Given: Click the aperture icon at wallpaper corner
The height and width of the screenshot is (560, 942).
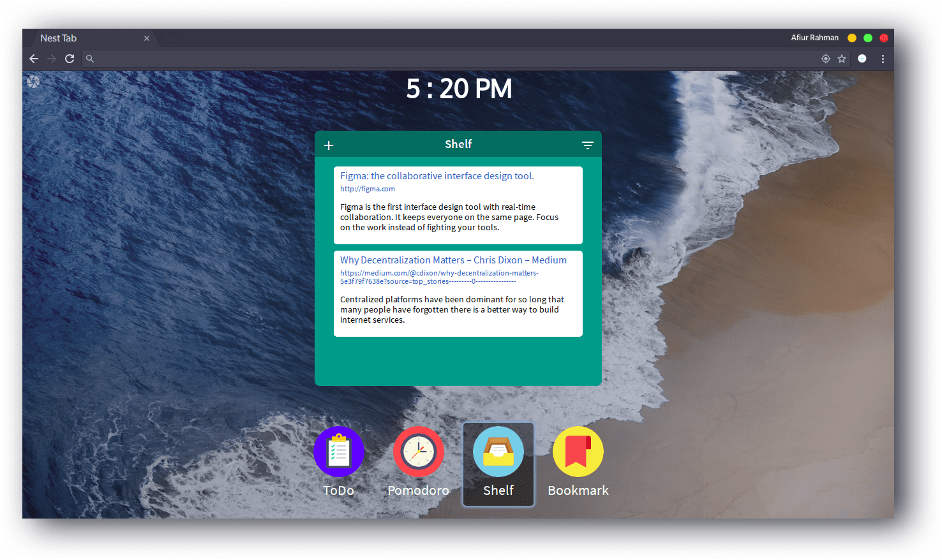Looking at the screenshot, I should (33, 82).
